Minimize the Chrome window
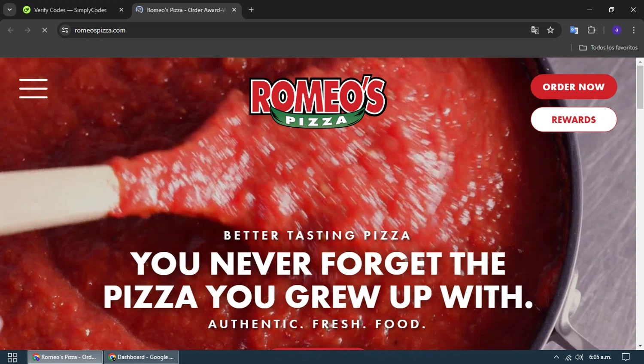Screen dimensions: 644x364 coord(589,10)
